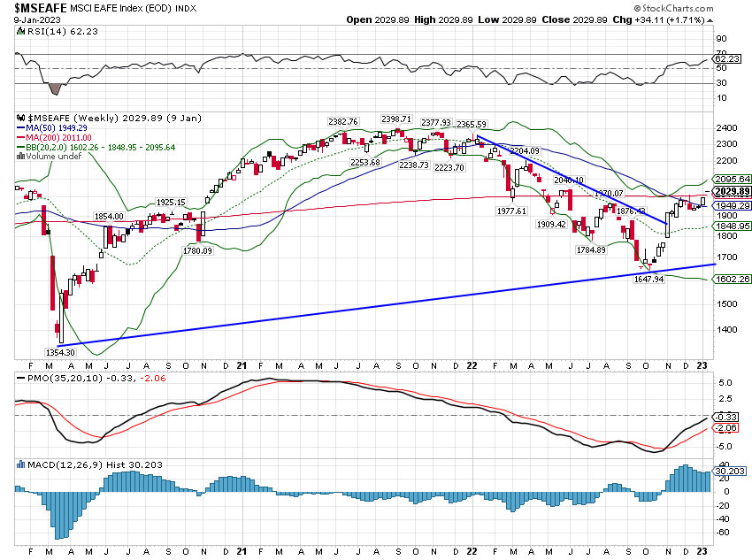Click the 2238.73 price annotation
The image size is (752, 560).
coord(414,165)
